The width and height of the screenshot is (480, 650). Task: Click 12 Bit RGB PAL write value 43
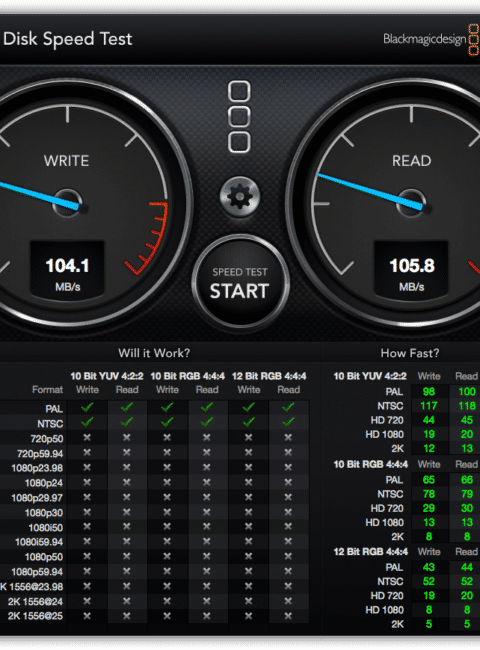tap(429, 567)
